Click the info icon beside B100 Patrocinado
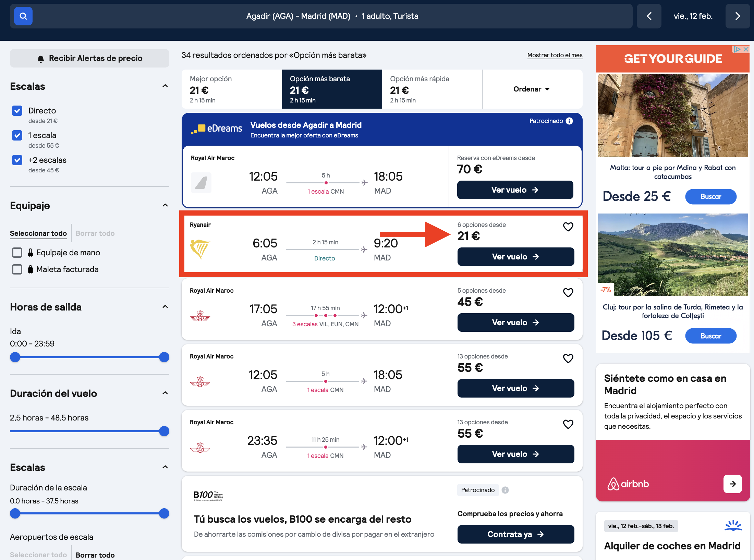 [505, 490]
